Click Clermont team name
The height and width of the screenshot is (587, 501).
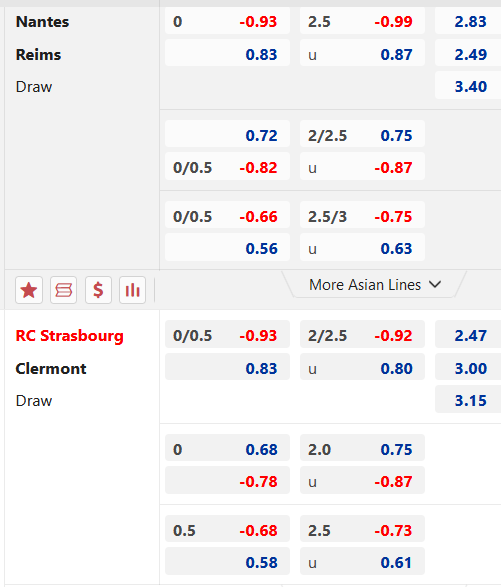click(x=51, y=369)
